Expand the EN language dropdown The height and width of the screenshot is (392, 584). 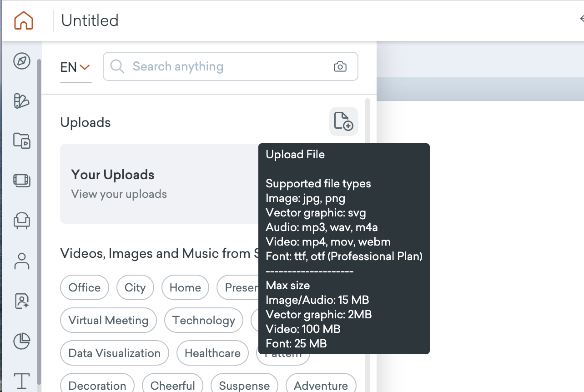76,67
